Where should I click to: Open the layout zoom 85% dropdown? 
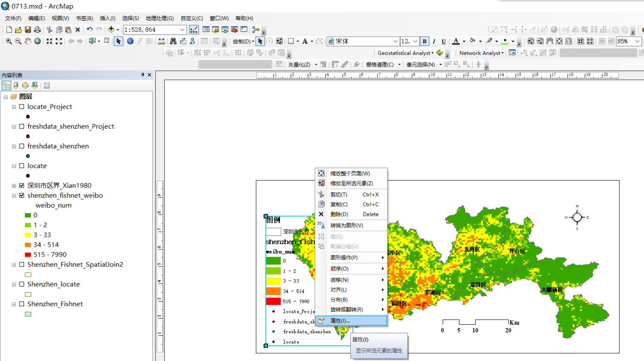(x=637, y=41)
